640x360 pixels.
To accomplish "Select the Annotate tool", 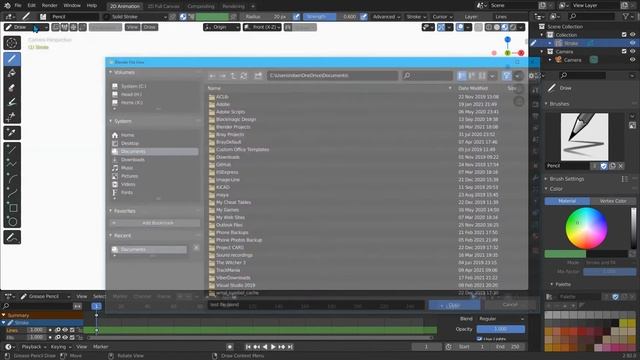I will (x=12, y=237).
